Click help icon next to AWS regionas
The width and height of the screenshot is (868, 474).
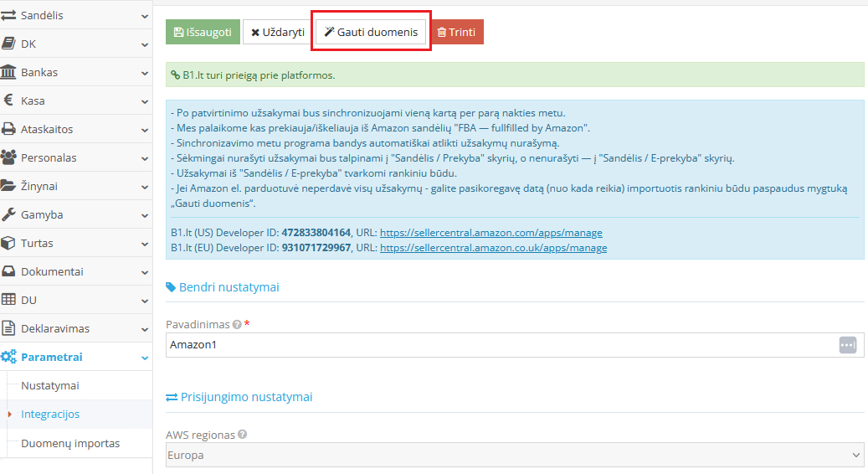pos(242,435)
